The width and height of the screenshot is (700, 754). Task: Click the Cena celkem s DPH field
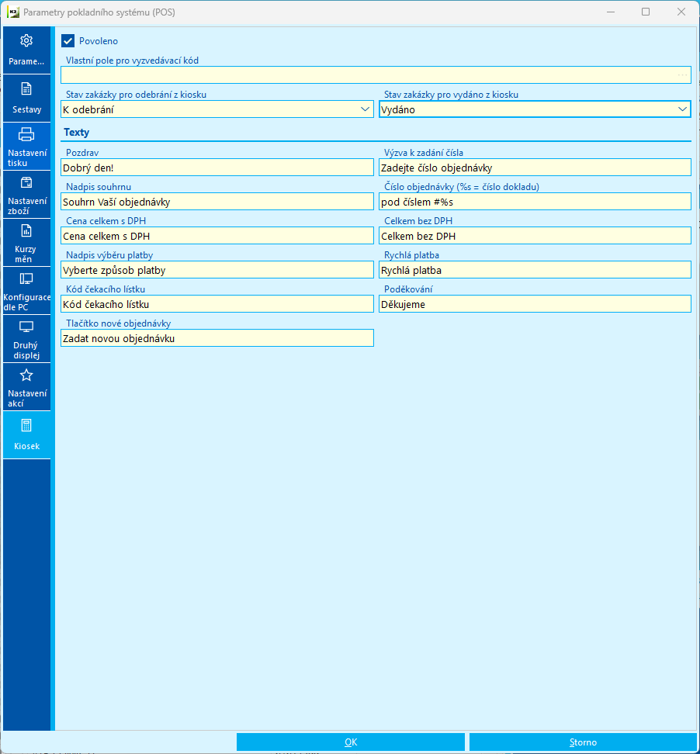pos(217,236)
